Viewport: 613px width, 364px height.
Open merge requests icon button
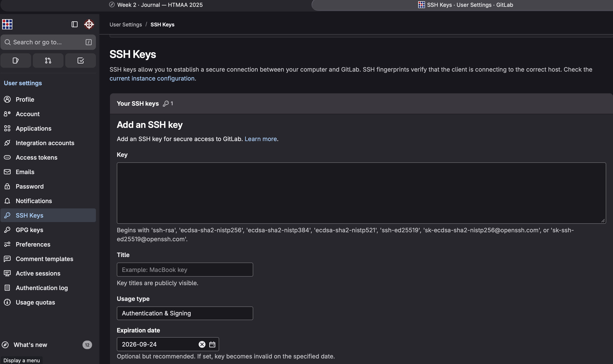(48, 61)
